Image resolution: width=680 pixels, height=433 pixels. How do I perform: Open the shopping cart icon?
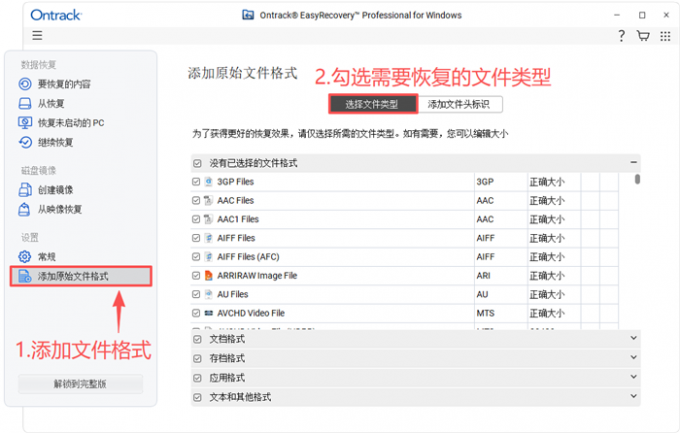click(x=643, y=36)
